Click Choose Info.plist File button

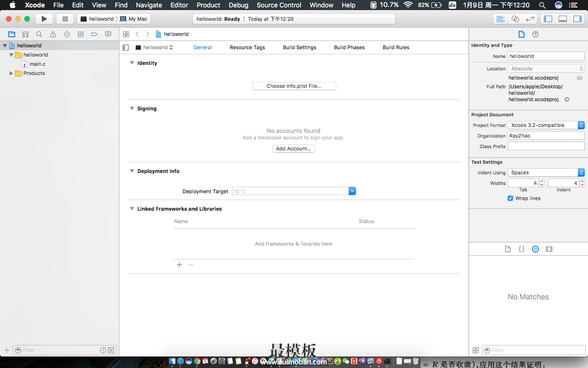pos(294,86)
